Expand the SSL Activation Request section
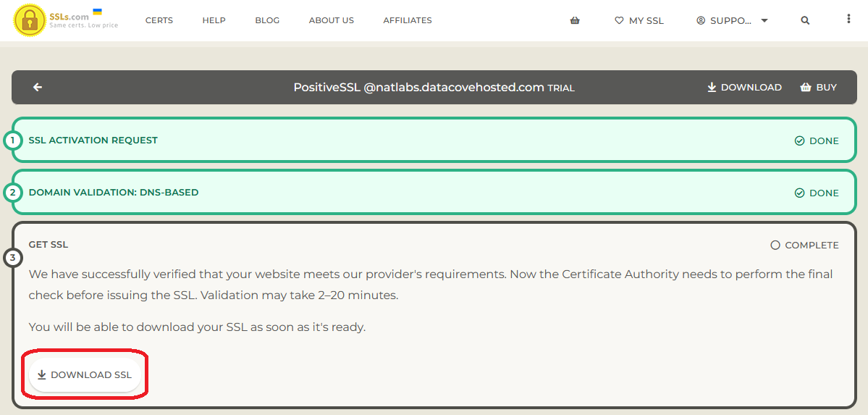The width and height of the screenshot is (868, 415). click(x=93, y=141)
